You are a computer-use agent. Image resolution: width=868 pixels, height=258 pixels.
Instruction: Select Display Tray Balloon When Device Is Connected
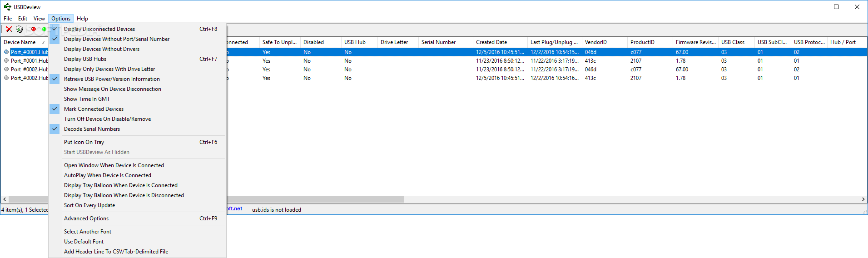click(137, 185)
